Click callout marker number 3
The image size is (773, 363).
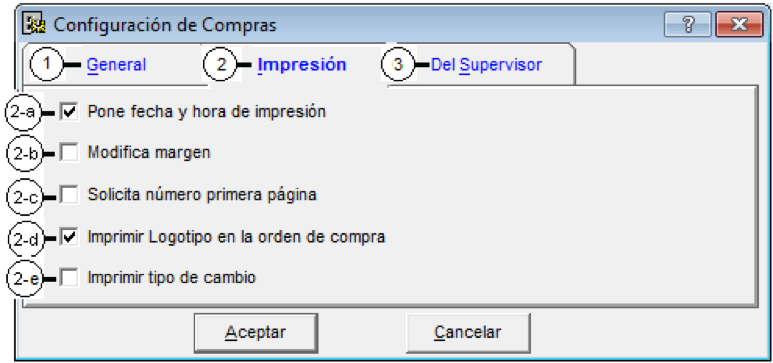point(398,64)
